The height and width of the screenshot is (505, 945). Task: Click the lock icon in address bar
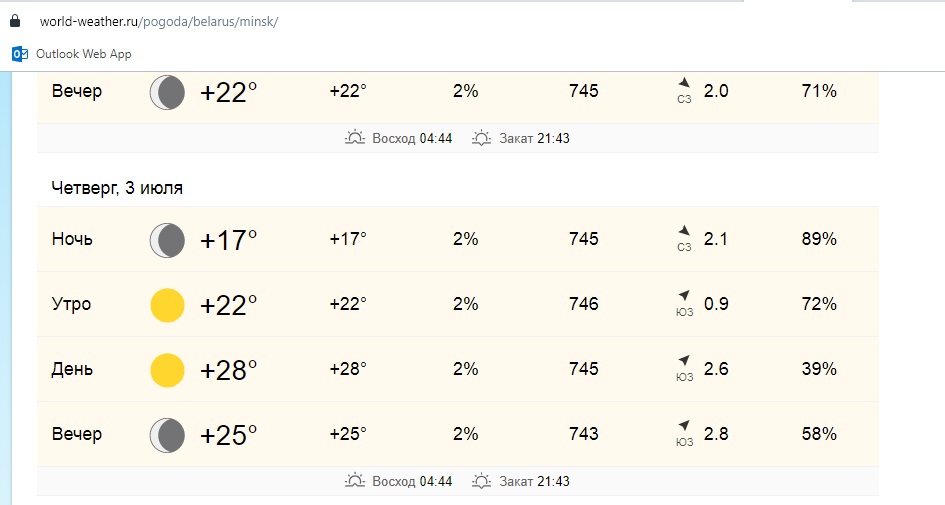tap(15, 21)
